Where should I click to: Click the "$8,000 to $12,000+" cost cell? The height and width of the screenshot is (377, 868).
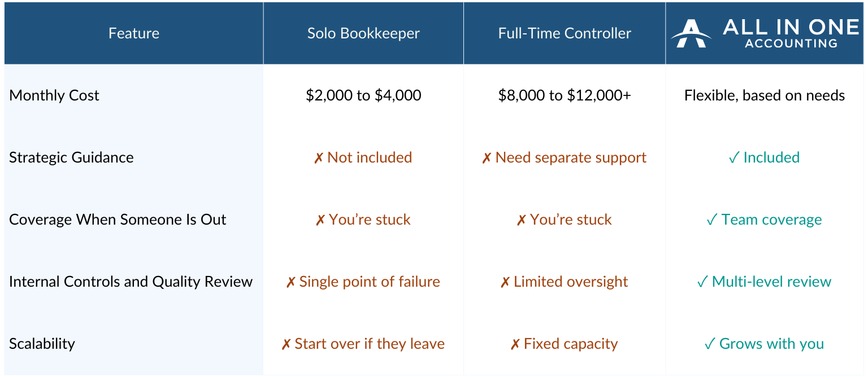click(565, 95)
